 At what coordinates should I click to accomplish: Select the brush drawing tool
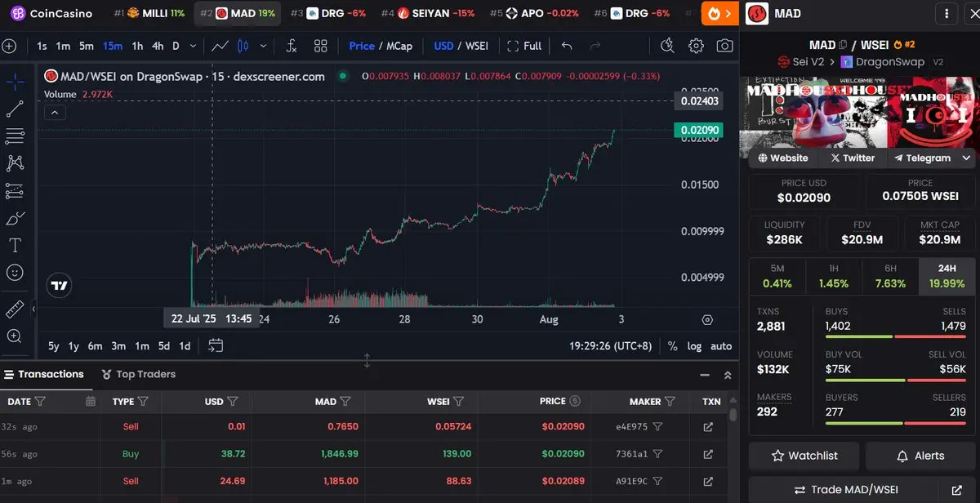[15, 218]
